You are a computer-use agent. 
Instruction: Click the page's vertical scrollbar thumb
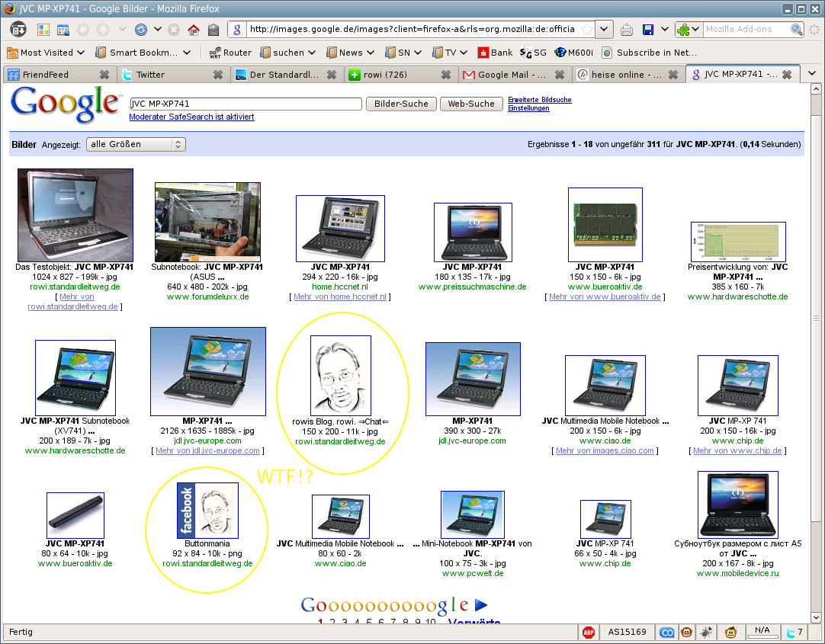816,317
